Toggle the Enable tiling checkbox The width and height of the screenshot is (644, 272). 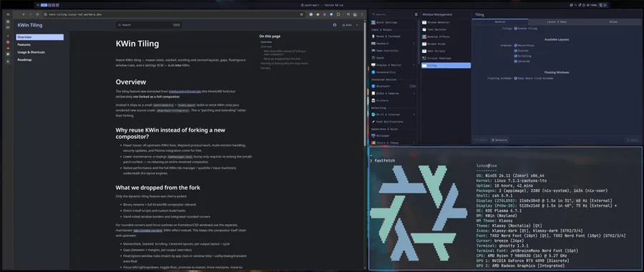click(515, 29)
